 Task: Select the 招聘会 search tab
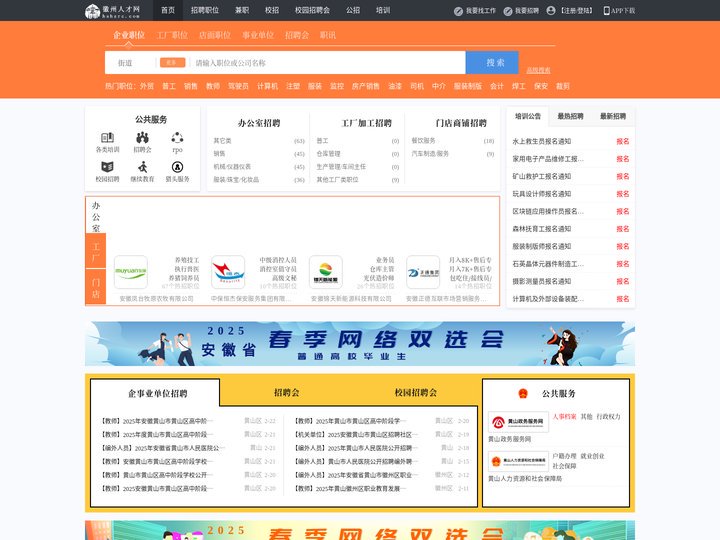coord(297,35)
